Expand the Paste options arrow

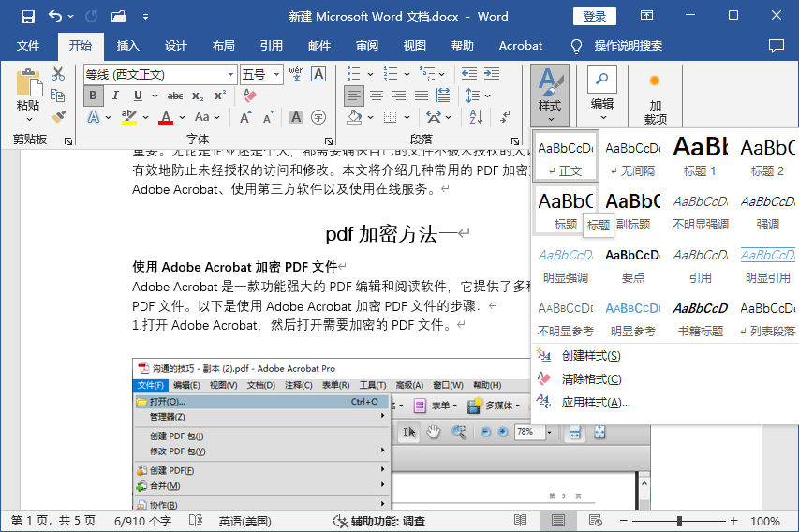(29, 119)
